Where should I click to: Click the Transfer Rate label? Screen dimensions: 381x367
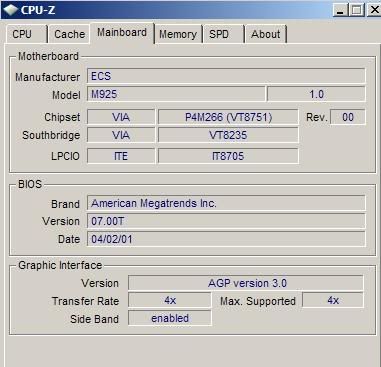pyautogui.click(x=85, y=301)
